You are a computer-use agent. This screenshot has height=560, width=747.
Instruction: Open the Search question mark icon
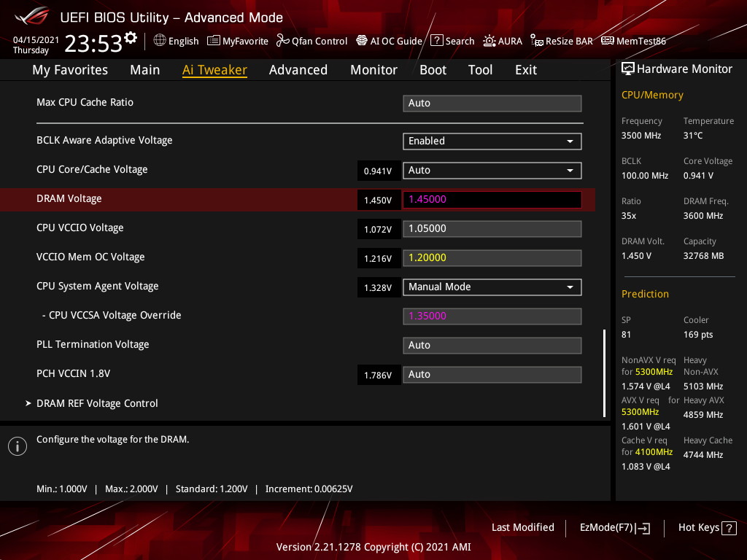click(436, 41)
